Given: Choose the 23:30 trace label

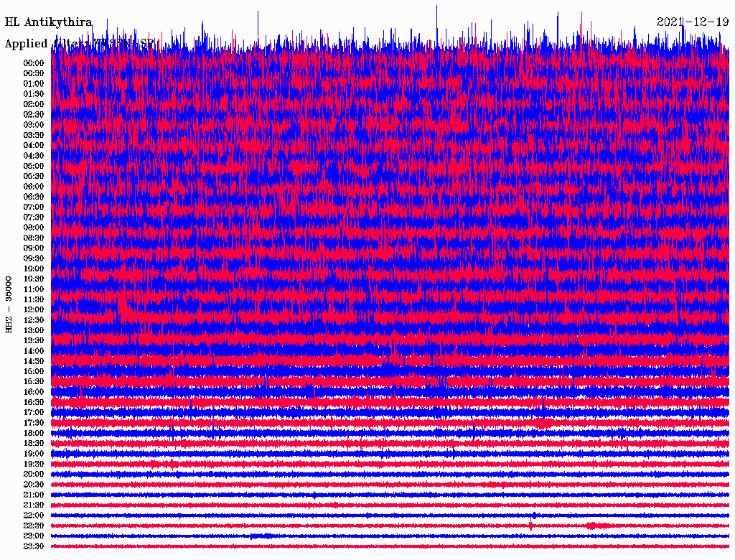Looking at the screenshot, I should 34,546.
